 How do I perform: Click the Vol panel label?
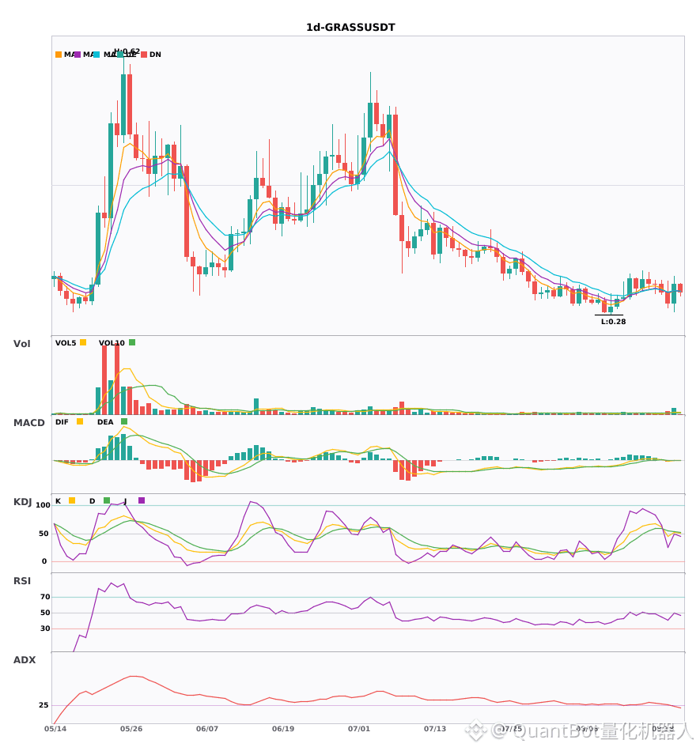pyautogui.click(x=22, y=343)
